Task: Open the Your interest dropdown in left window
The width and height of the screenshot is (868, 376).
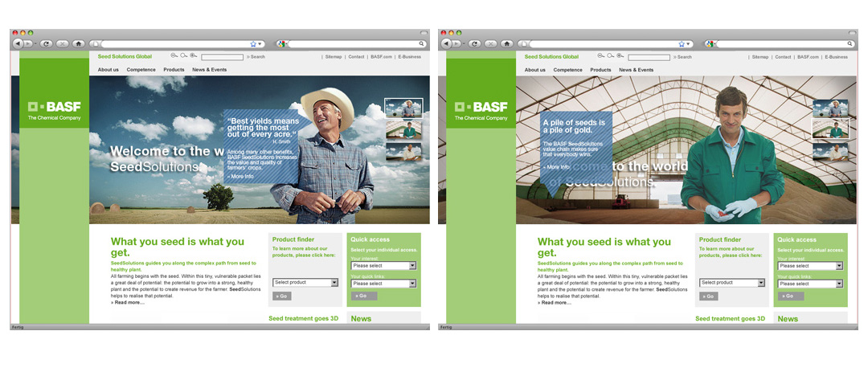Action: click(383, 266)
